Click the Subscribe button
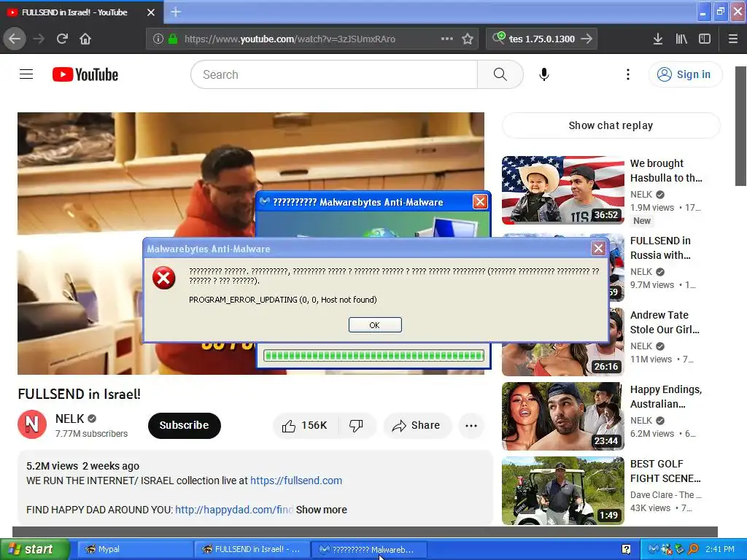Screen dimensions: 747x560 click(x=185, y=425)
